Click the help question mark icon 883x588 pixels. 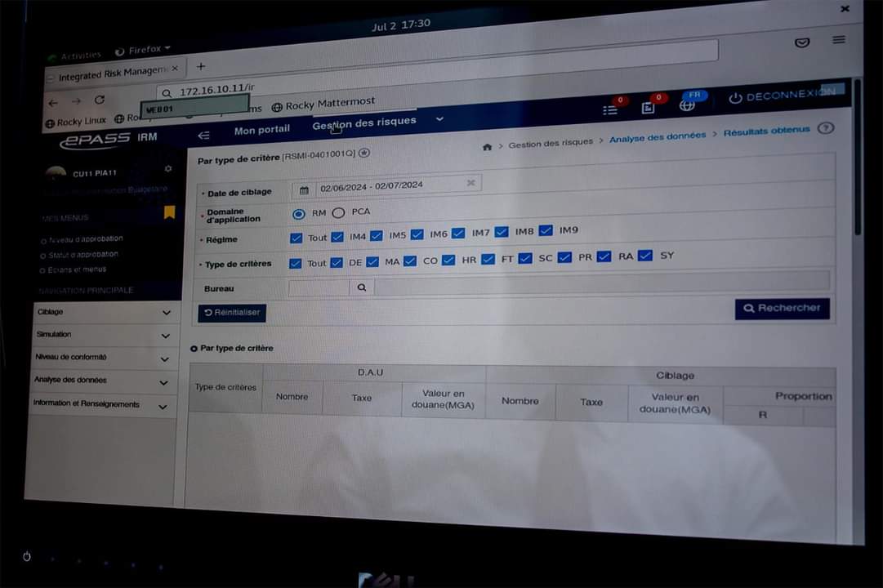click(826, 128)
